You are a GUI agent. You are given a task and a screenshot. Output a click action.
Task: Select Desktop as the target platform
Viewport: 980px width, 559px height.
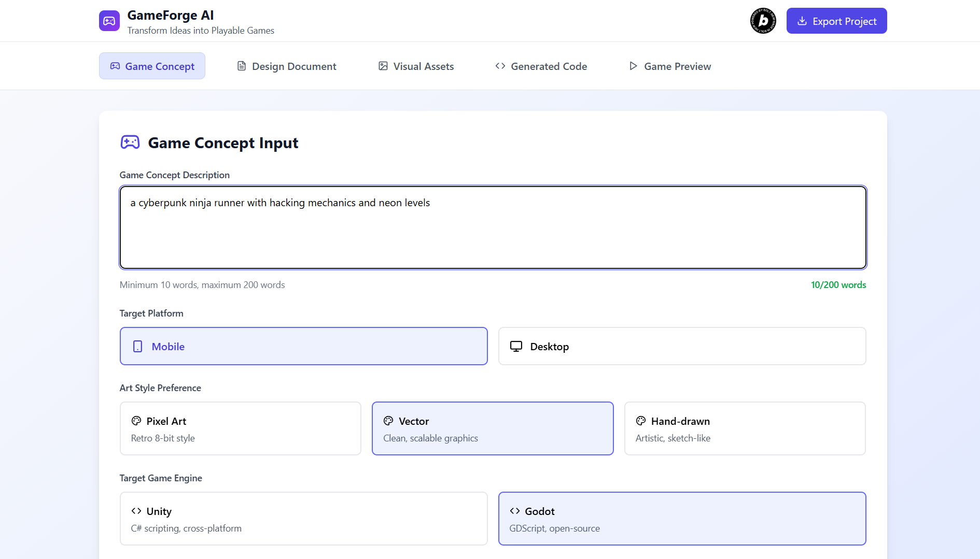pyautogui.click(x=682, y=346)
